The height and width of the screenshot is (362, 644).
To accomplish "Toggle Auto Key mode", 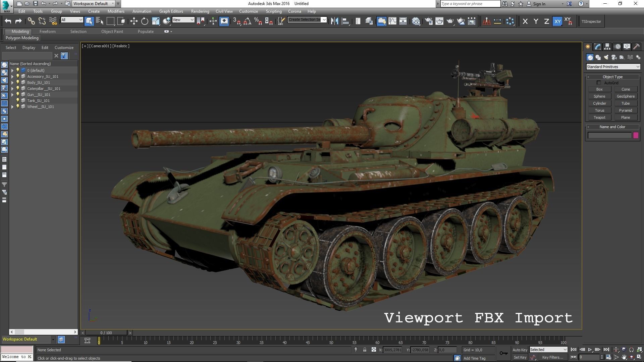I will [520, 350].
